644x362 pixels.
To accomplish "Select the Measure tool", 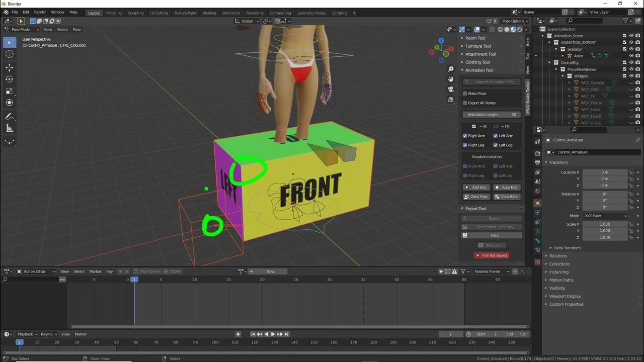I will click(9, 128).
